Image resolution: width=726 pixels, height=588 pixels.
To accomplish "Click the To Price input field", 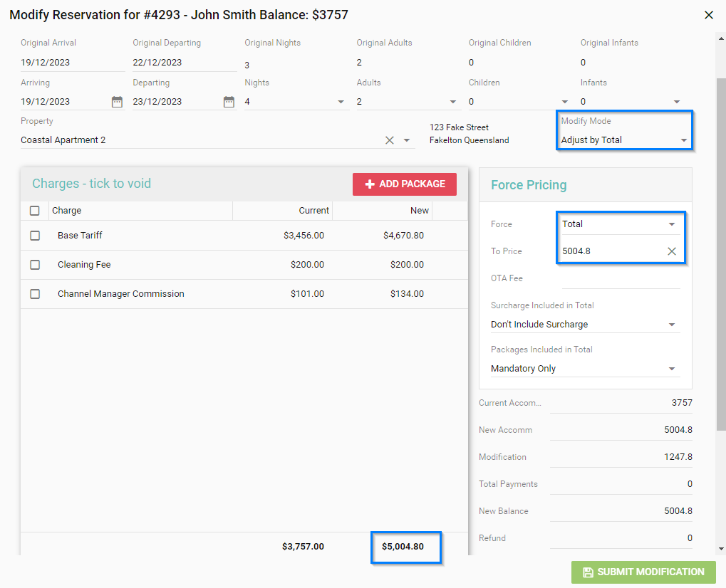I will click(x=609, y=251).
